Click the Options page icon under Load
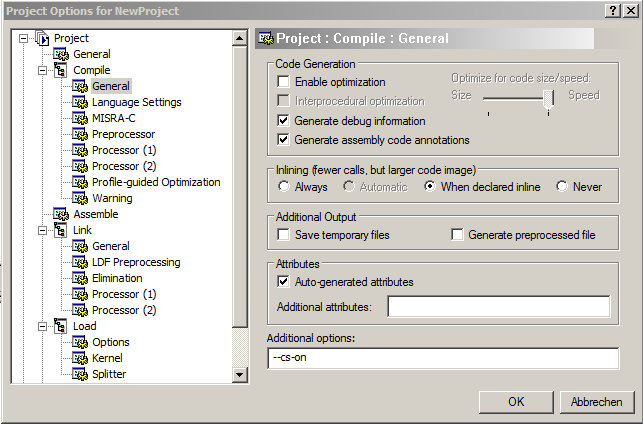Image resolution: width=643 pixels, height=424 pixels. coord(80,342)
